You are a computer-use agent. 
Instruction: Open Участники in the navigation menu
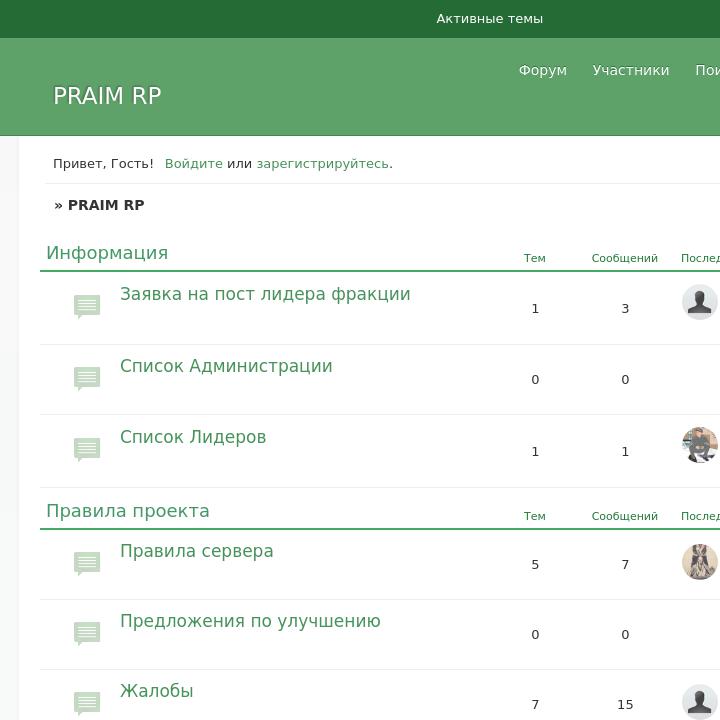(x=630, y=70)
